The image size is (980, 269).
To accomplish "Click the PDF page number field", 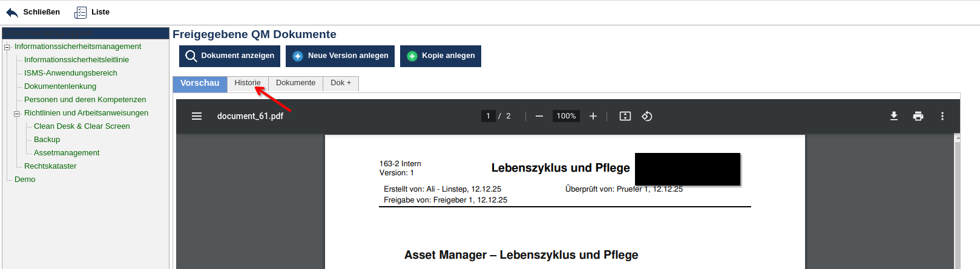I will click(x=488, y=116).
